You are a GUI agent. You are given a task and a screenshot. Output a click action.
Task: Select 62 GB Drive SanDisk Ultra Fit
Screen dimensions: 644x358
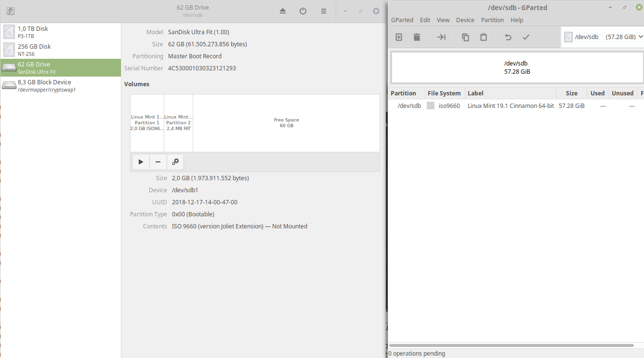click(61, 67)
